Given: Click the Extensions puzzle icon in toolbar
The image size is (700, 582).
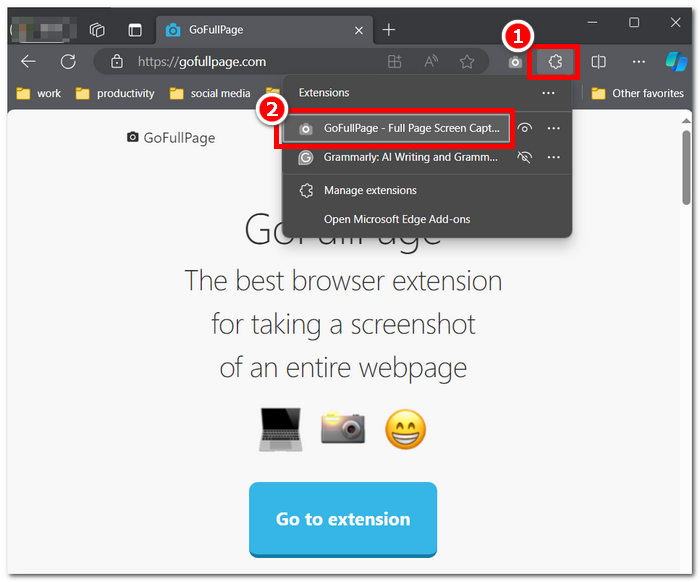Looking at the screenshot, I should tap(557, 62).
